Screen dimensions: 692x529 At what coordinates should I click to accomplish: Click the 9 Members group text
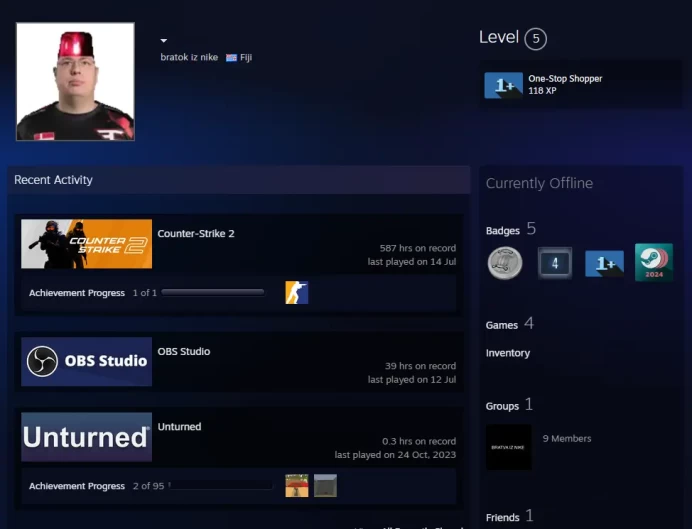coord(567,439)
